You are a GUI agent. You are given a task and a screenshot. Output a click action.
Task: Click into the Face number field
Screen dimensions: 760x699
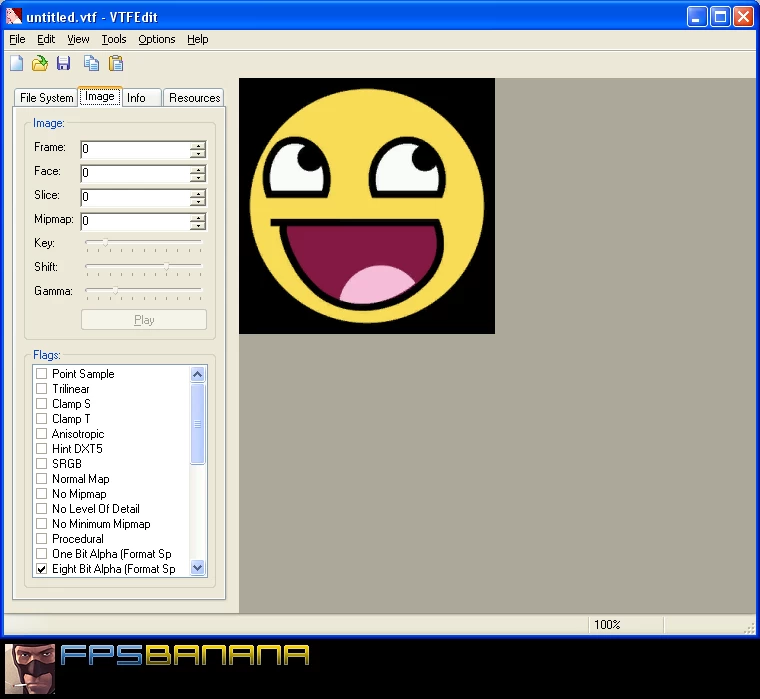click(135, 173)
